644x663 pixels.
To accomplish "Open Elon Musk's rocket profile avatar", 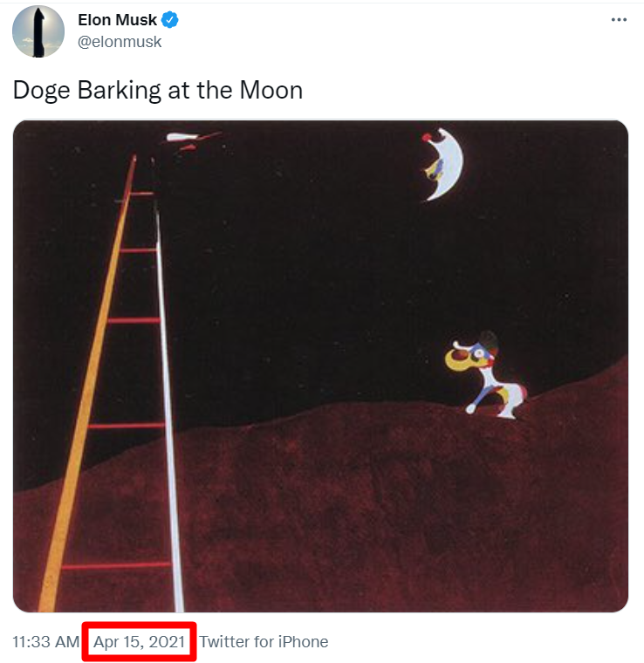I will click(38, 31).
